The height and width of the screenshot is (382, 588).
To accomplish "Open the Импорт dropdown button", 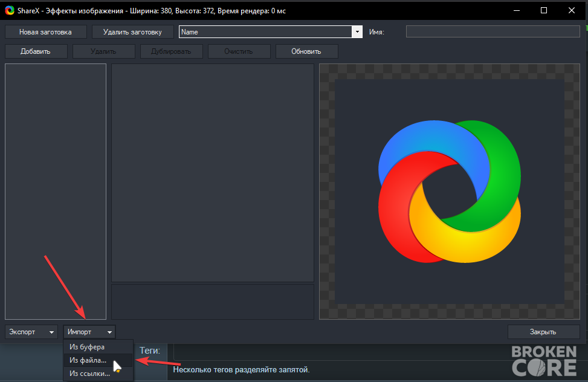I will point(89,332).
